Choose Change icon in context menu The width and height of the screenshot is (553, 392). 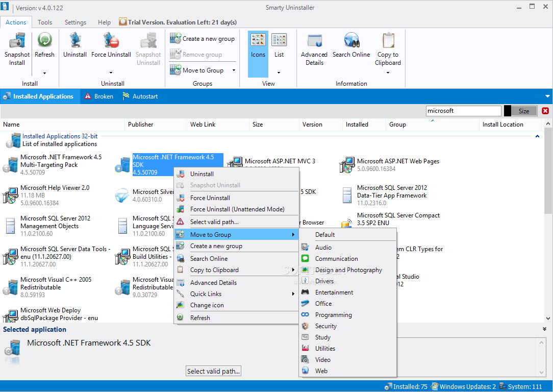pyautogui.click(x=236, y=305)
